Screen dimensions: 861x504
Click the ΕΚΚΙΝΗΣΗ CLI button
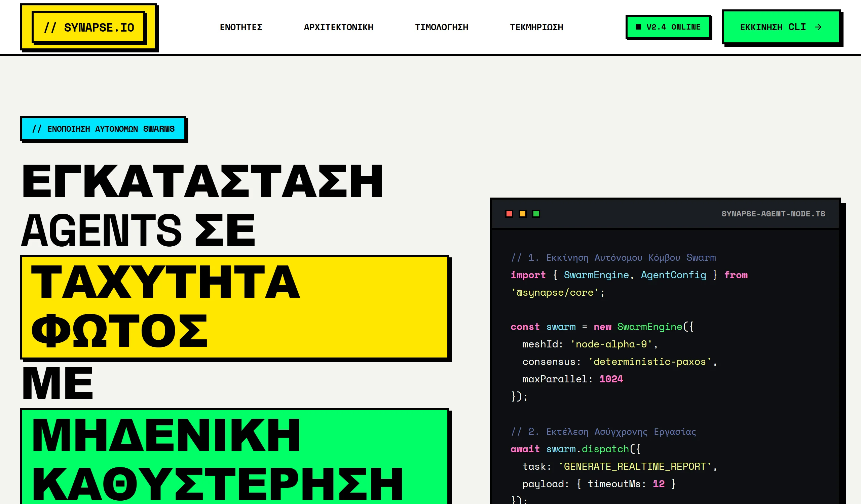click(x=781, y=27)
